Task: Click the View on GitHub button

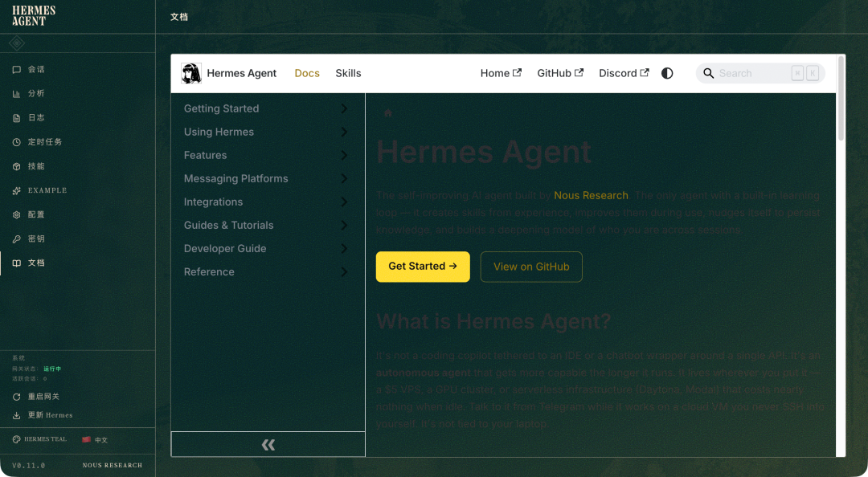Action: coord(531,267)
